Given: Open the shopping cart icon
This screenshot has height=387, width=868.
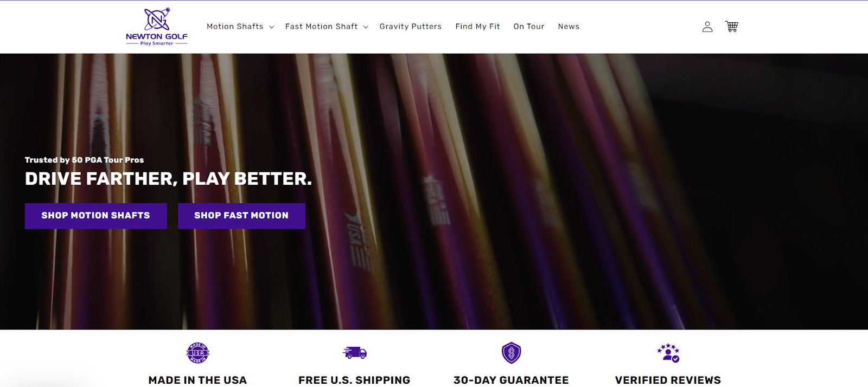Looking at the screenshot, I should pyautogui.click(x=732, y=27).
